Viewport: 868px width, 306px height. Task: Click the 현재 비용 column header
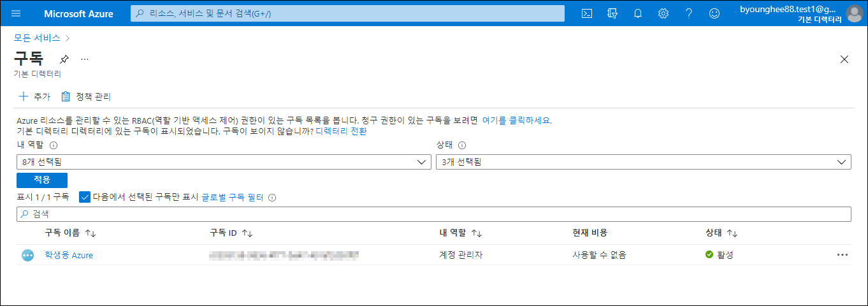(x=590, y=233)
